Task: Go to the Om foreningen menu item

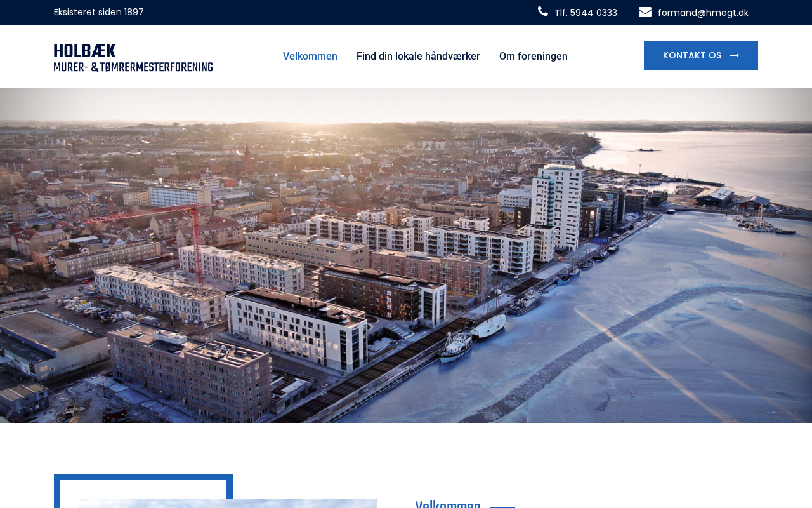Action: point(533,57)
